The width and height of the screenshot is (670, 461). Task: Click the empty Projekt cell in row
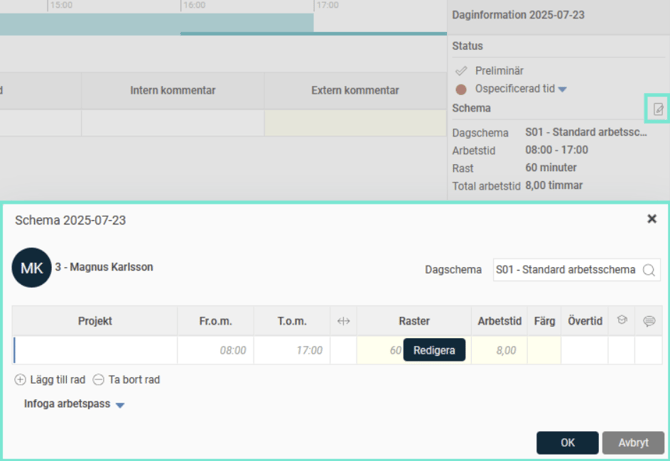pos(95,350)
